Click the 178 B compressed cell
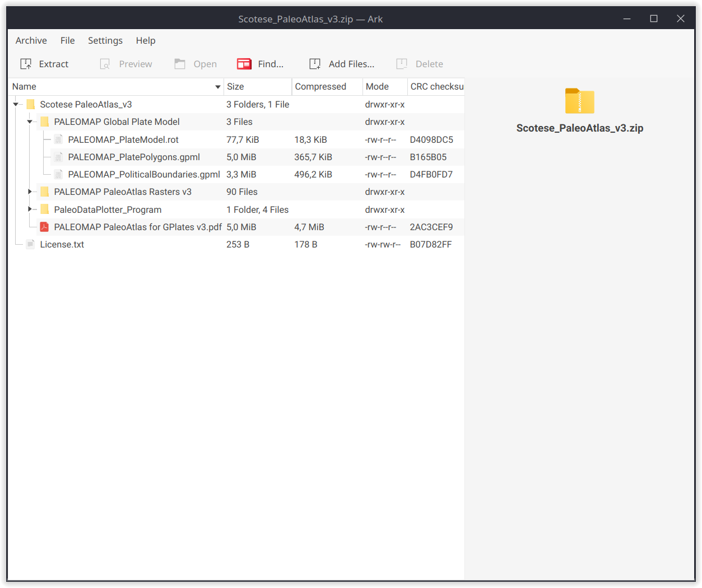The image size is (702, 588). point(306,244)
